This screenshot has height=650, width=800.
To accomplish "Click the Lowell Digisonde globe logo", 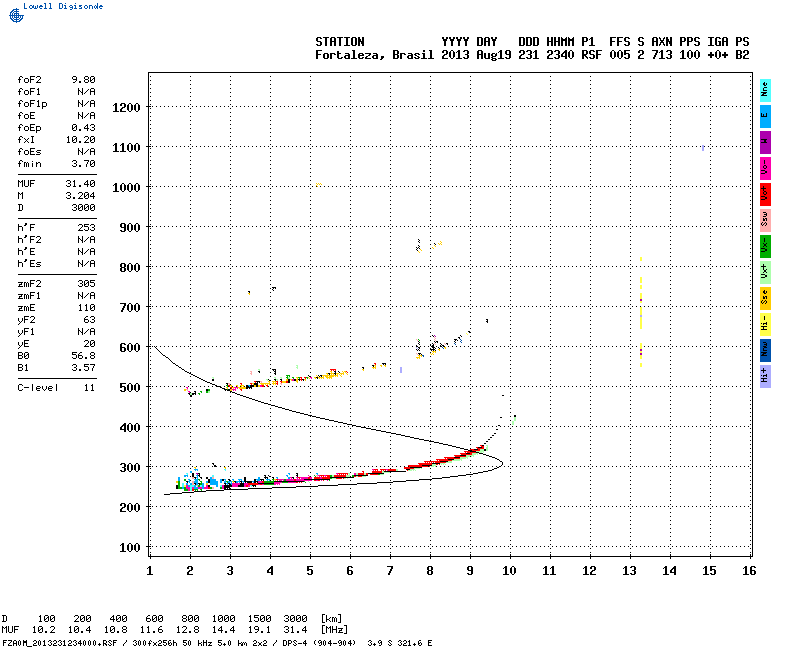I will (x=16, y=15).
